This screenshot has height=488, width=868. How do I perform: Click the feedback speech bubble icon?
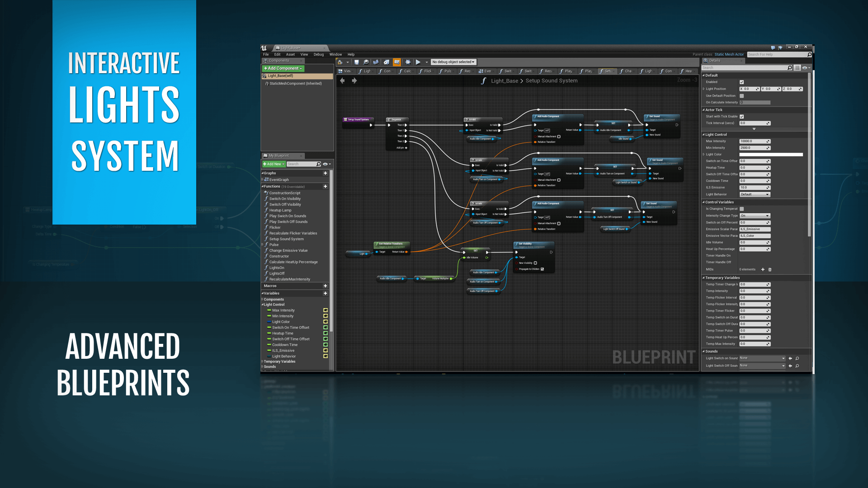pyautogui.click(x=773, y=47)
